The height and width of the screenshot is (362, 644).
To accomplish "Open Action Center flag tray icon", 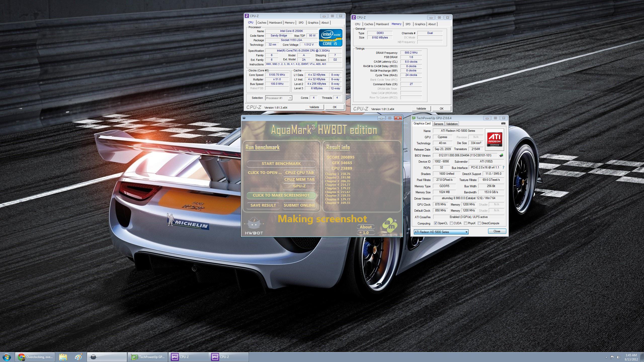I will pos(613,357).
